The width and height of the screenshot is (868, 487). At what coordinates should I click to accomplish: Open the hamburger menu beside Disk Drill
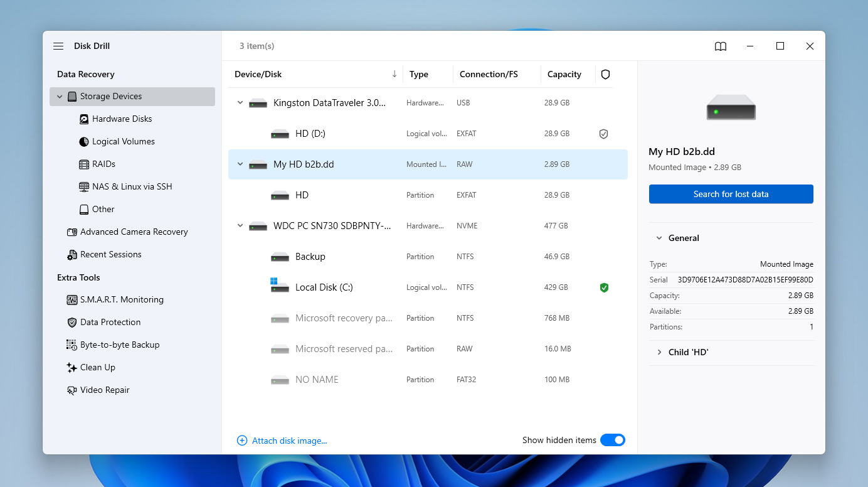point(58,46)
